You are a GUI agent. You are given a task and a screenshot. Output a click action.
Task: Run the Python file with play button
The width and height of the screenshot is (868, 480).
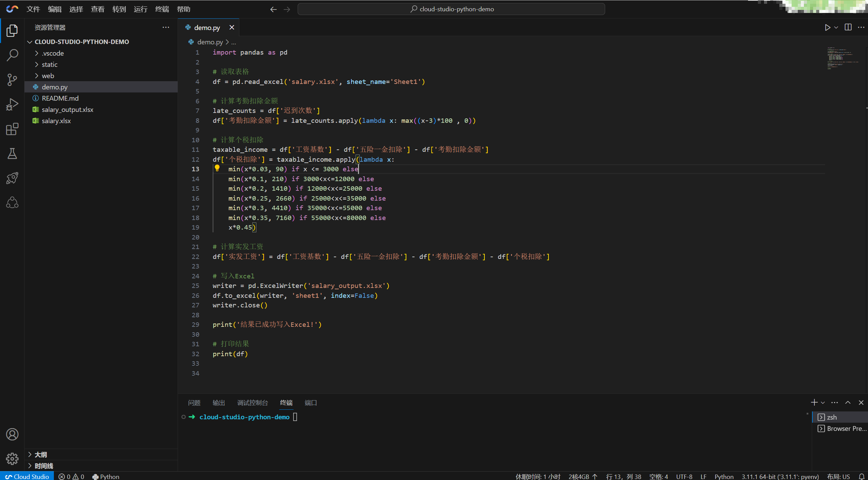coord(827,28)
